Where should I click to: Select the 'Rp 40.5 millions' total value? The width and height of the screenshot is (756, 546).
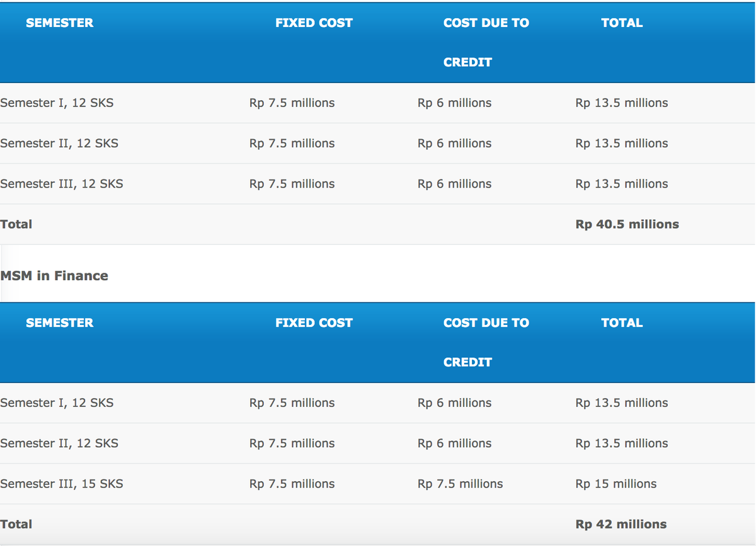[627, 224]
